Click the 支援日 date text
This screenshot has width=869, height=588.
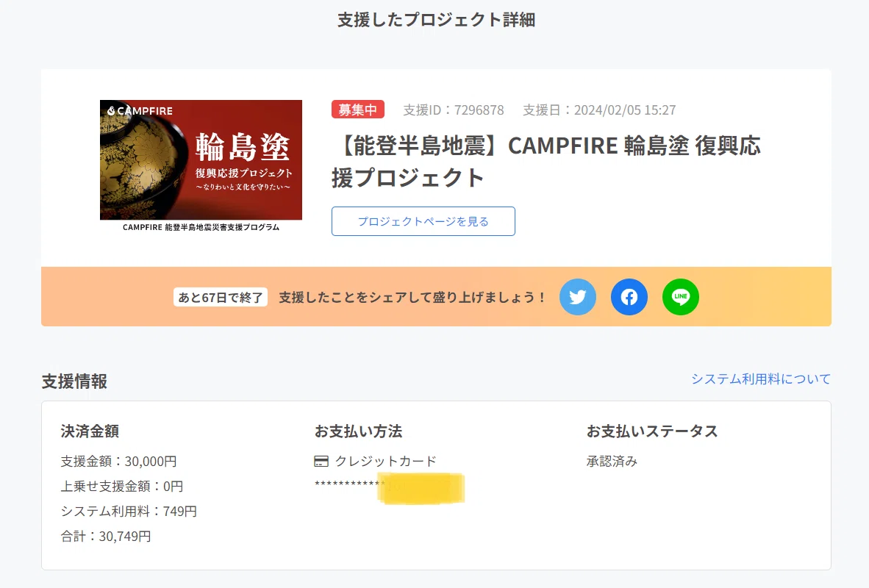click(599, 110)
